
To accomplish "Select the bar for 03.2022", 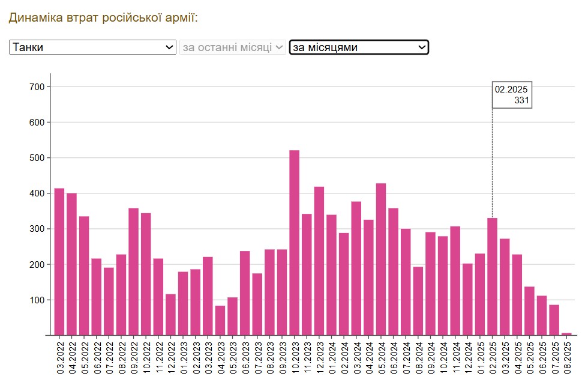I will (59, 262).
